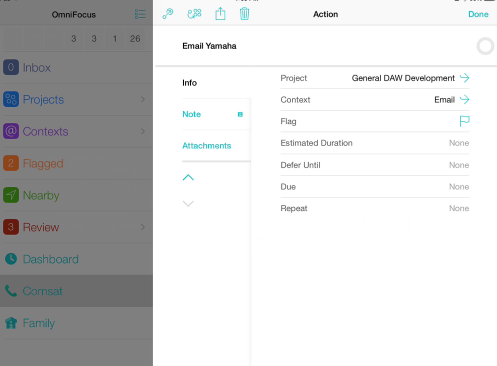Jump to General DAW Development project arrow
This screenshot has width=497, height=366.
tap(464, 78)
